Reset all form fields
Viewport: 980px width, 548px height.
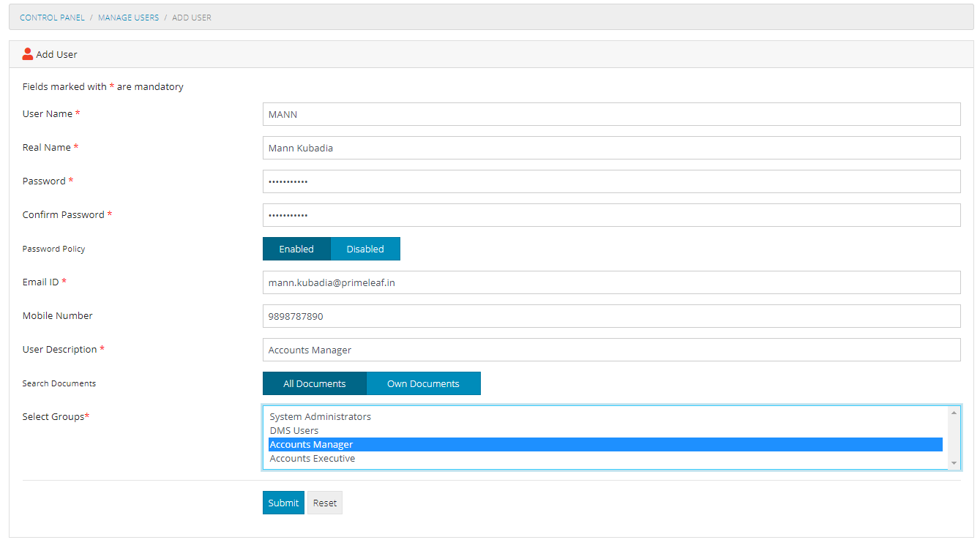tap(324, 503)
